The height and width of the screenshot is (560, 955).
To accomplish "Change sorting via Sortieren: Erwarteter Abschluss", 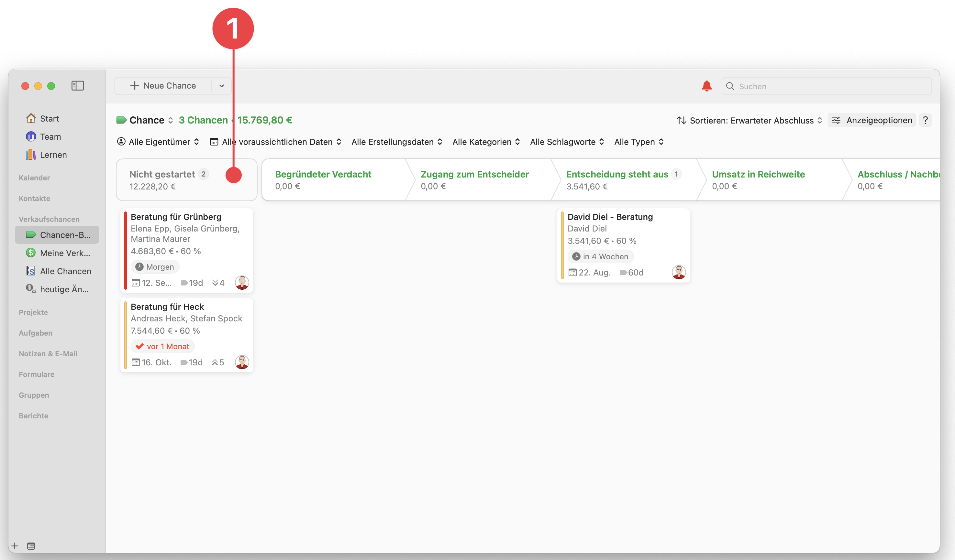I will tap(749, 120).
